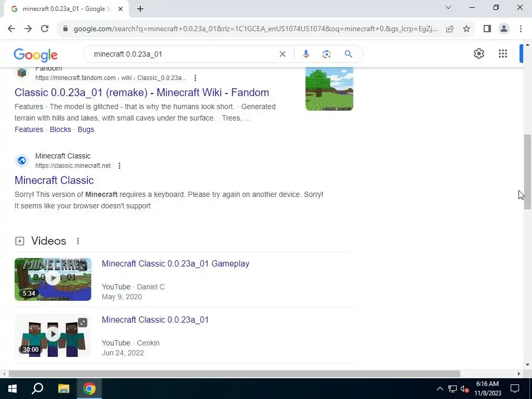Click Chrome icon in the taskbar

click(x=89, y=389)
